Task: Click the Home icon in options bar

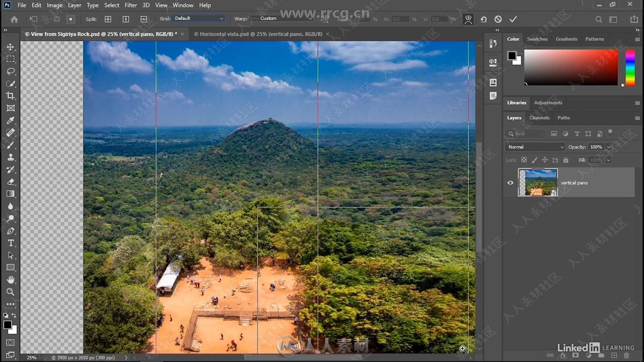Action: (14, 19)
